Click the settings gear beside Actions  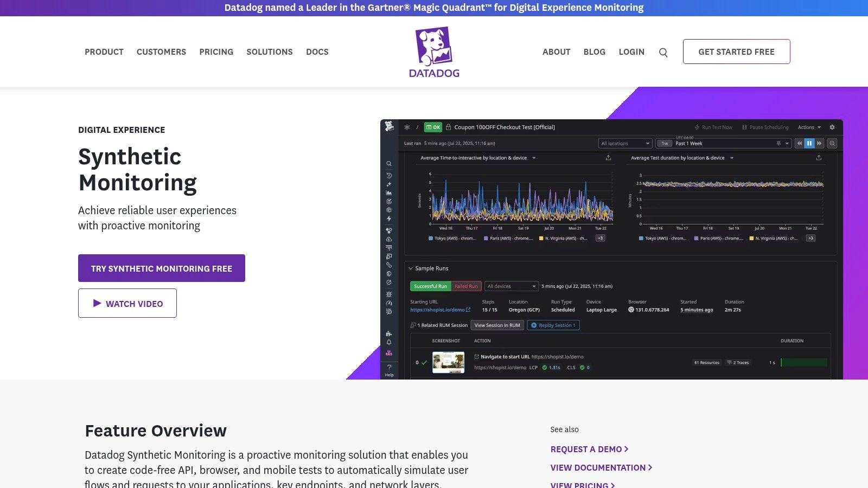pyautogui.click(x=832, y=127)
